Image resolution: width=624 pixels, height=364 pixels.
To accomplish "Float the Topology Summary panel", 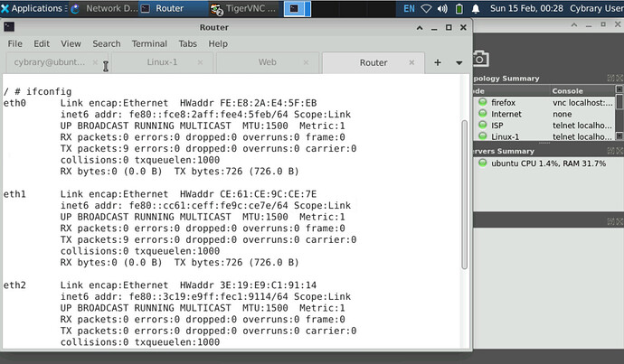I will tap(610, 78).
